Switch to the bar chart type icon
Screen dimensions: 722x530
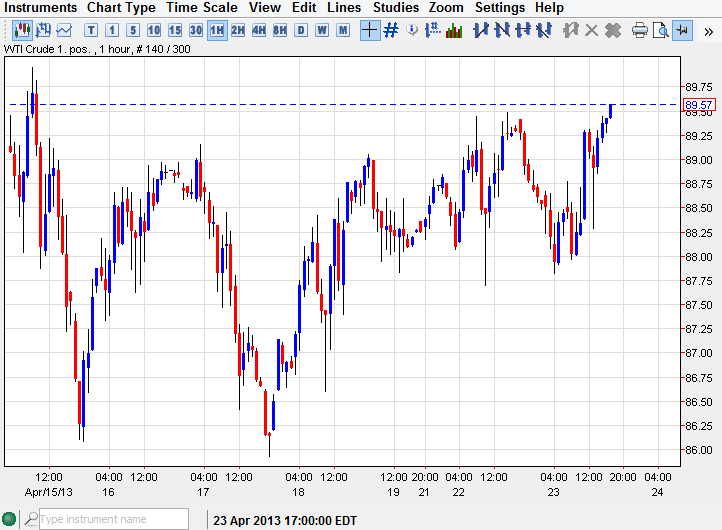[43, 30]
